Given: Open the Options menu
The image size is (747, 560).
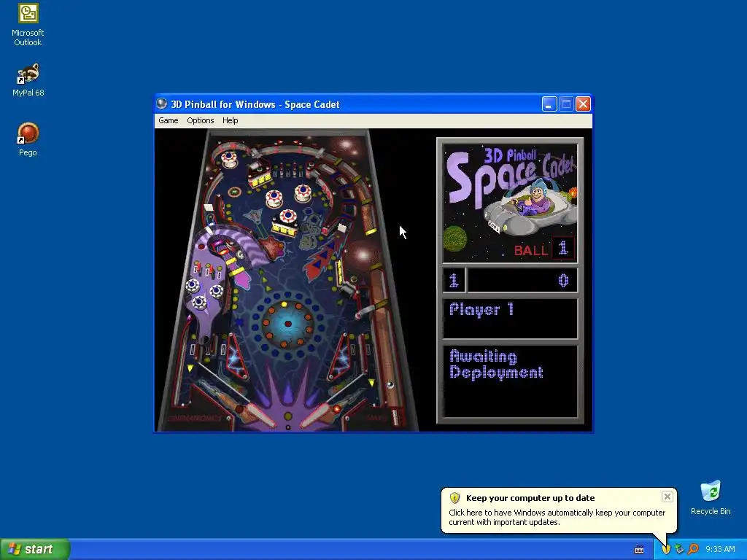Looking at the screenshot, I should (x=200, y=120).
